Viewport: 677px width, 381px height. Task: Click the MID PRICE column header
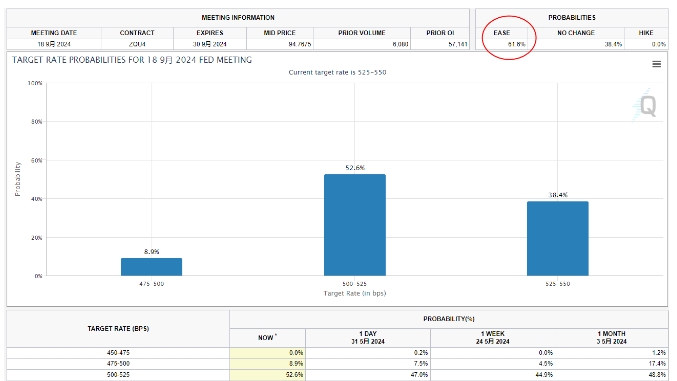pyautogui.click(x=280, y=33)
